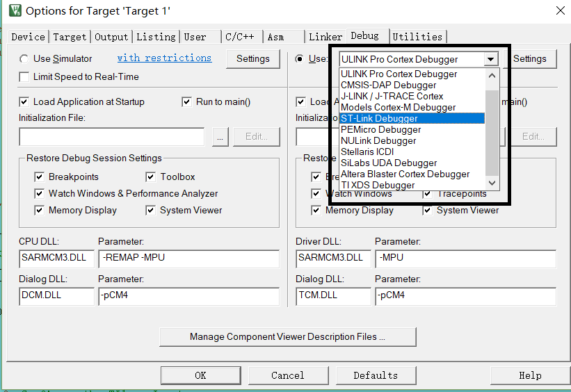
Task: Choose PEMicro Debugger option
Action: click(x=412, y=129)
